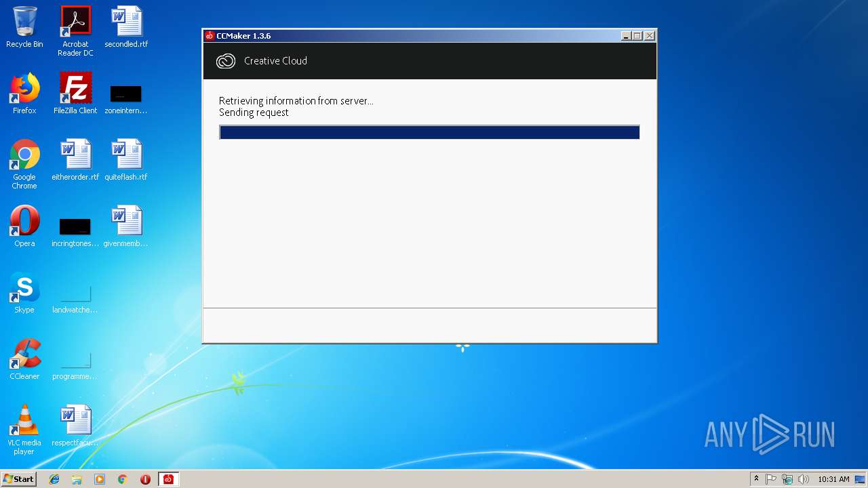Open givenmemb... document on desktop
Viewport: 868px width, 488px height.
(126, 226)
